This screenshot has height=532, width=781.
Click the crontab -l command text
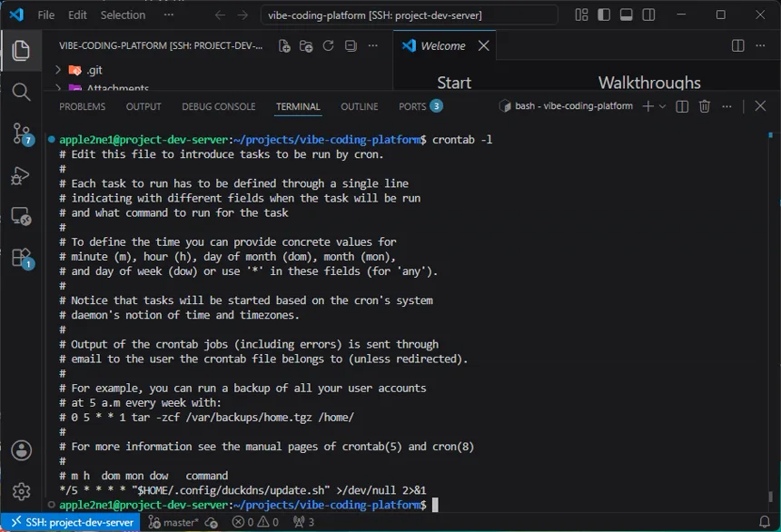(x=462, y=140)
